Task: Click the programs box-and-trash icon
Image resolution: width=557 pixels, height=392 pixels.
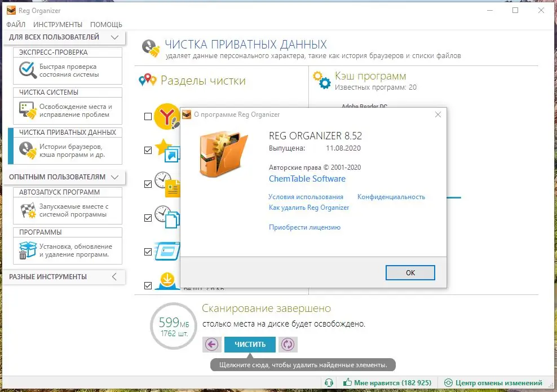Action: coord(28,250)
